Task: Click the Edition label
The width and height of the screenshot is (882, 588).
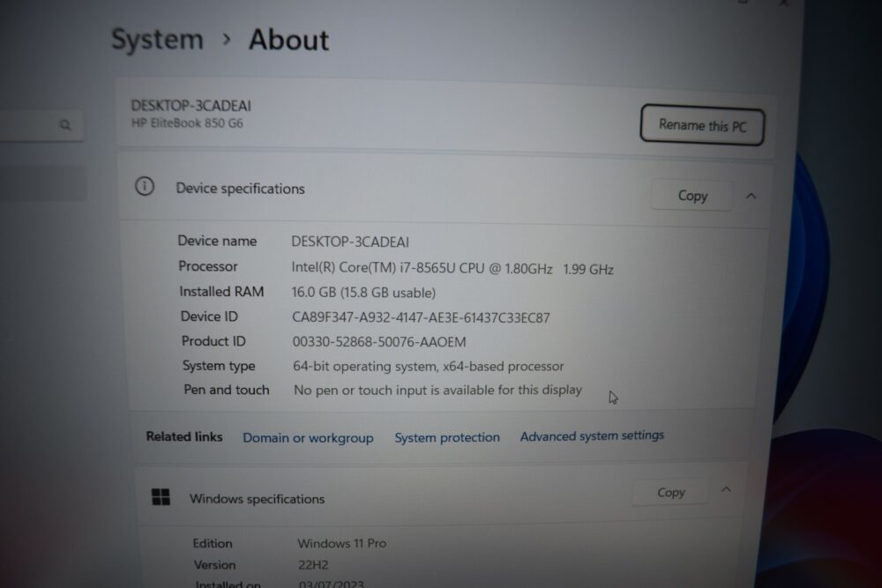Action: pos(213,544)
